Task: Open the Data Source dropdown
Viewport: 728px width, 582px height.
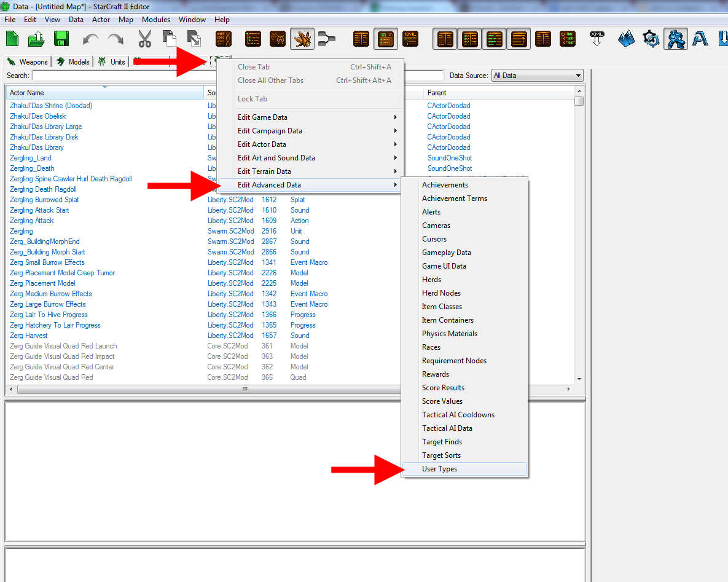Action: point(537,76)
